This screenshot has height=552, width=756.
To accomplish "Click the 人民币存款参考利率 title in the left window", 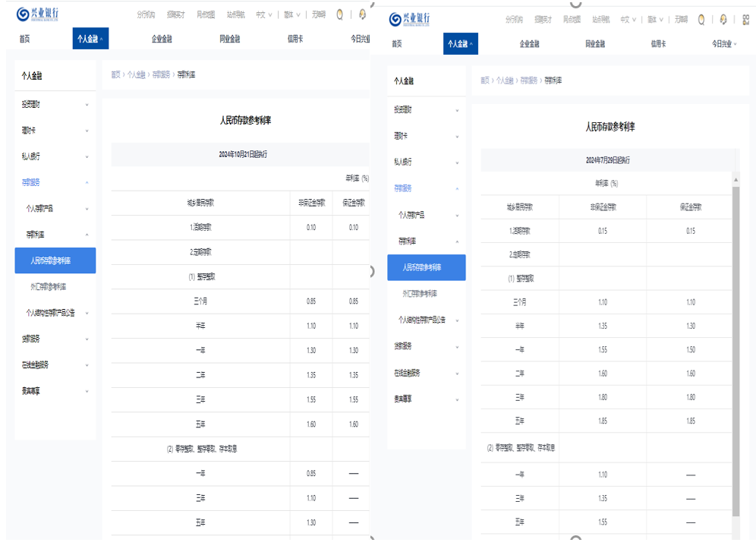I will coord(245,121).
